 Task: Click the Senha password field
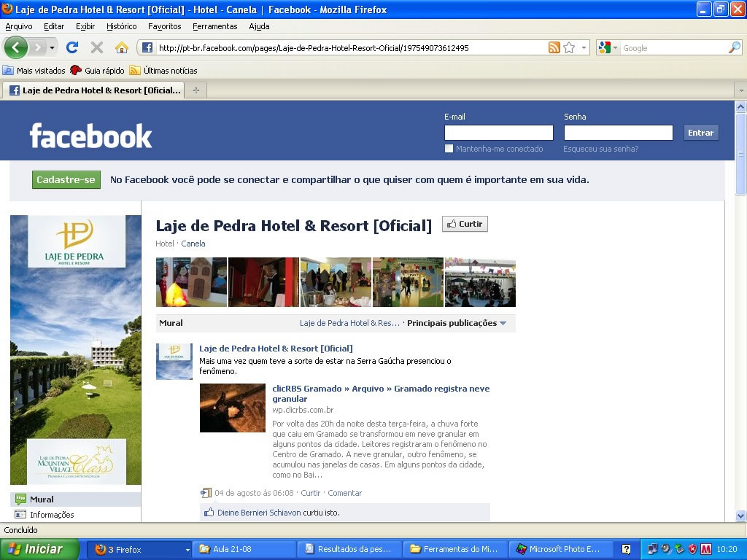619,133
